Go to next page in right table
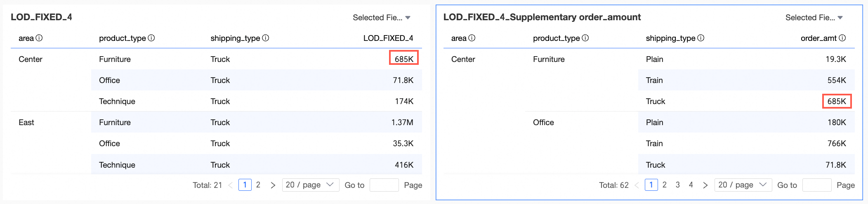 [705, 185]
